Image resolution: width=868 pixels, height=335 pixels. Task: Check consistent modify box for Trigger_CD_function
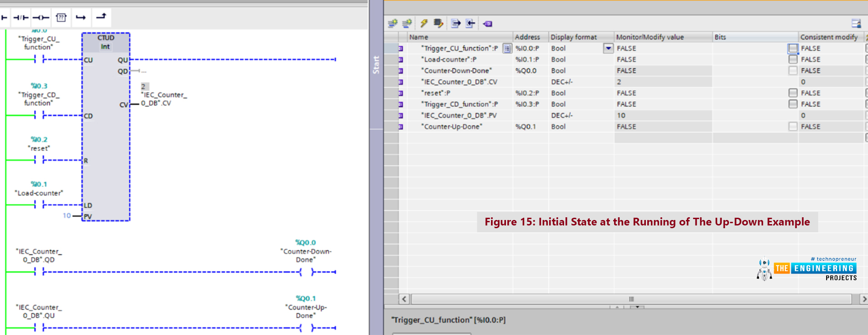tap(793, 104)
